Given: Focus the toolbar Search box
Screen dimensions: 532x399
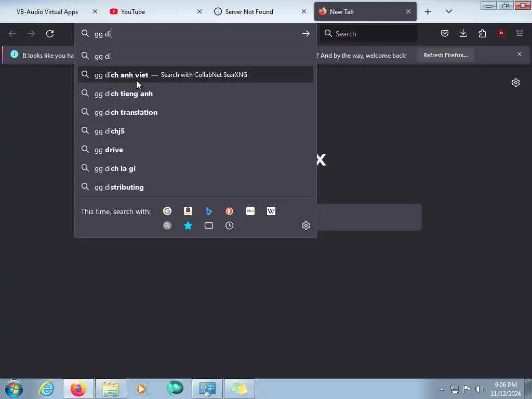Looking at the screenshot, I should tap(369, 34).
